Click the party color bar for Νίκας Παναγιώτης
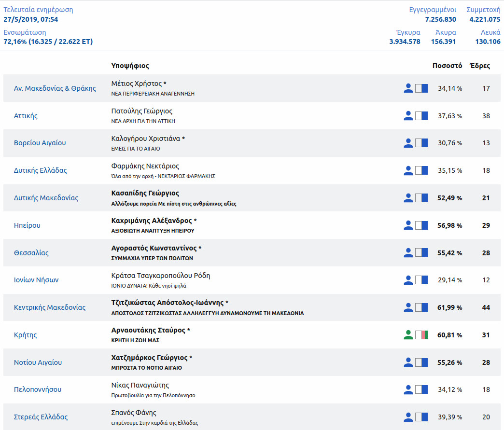The image size is (504, 430). tap(421, 389)
